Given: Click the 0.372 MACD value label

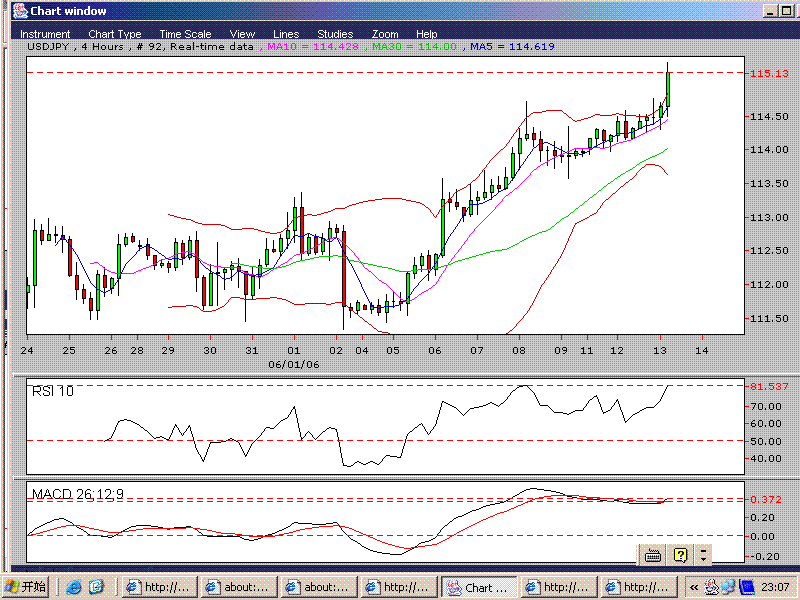Looking at the screenshot, I should 765,499.
